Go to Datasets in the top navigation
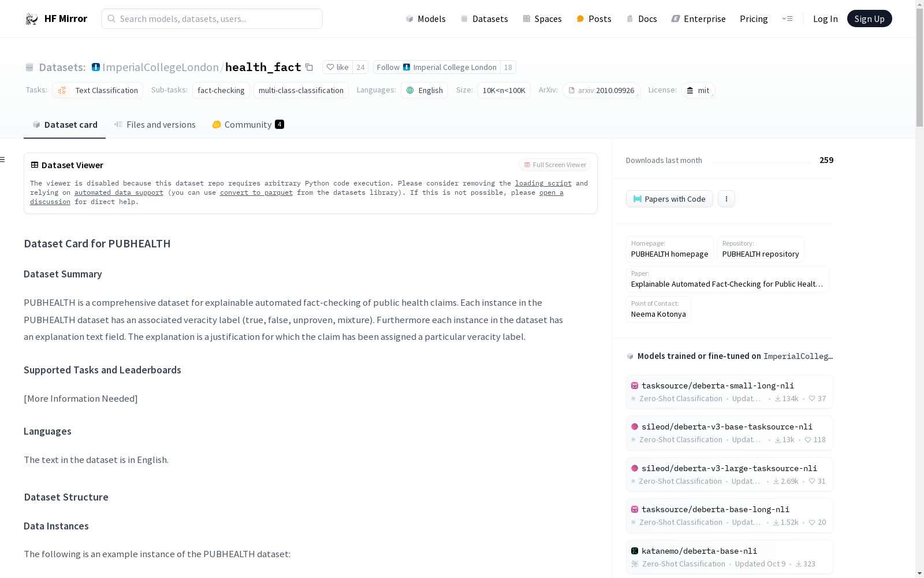Screen dimensions: 924x578 point(484,18)
